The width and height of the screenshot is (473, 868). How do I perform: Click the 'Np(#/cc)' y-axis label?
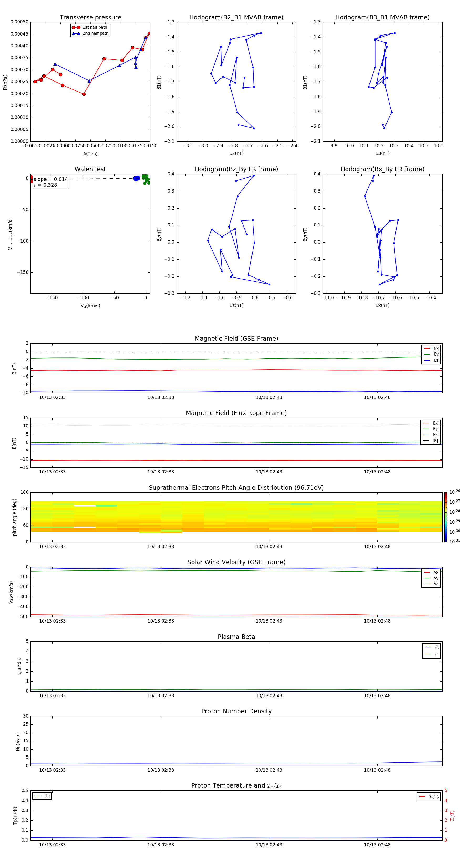click(x=18, y=741)
